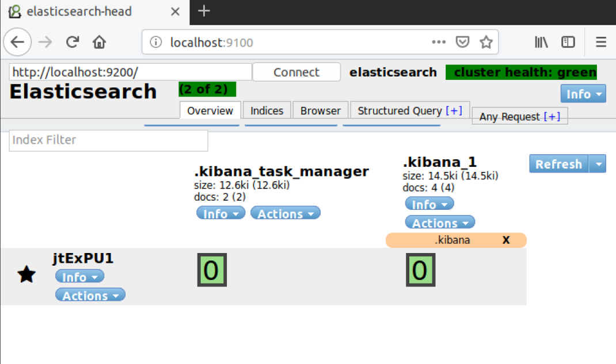Click the Connect button

tap(296, 72)
